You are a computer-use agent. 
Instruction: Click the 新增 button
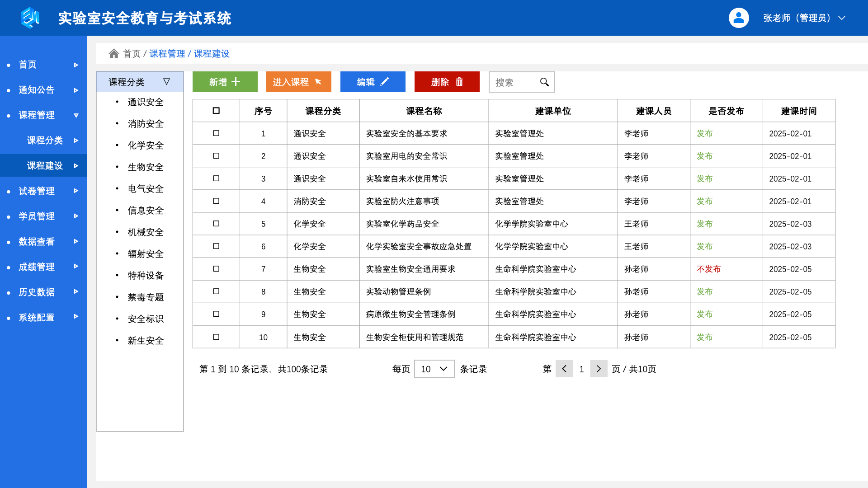click(225, 82)
